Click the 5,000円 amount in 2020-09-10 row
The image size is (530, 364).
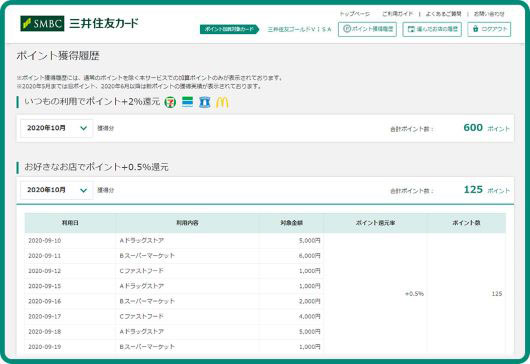point(310,241)
